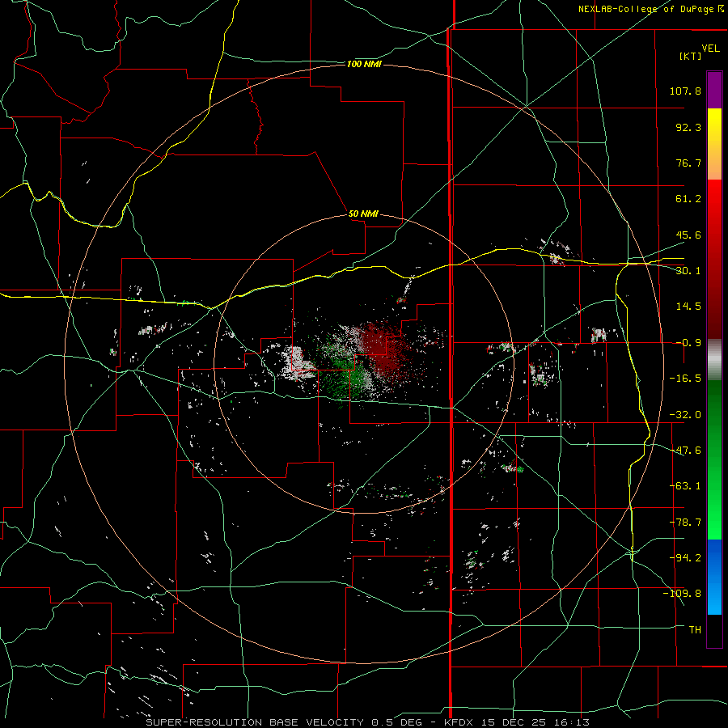Click the TH legend label

pos(695,630)
